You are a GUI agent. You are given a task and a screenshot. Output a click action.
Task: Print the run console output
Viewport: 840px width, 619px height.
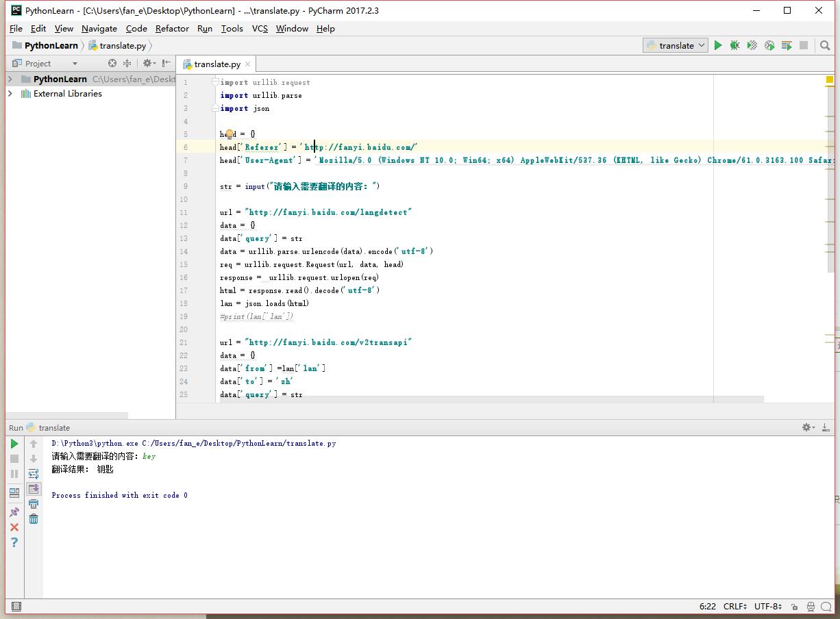(34, 504)
